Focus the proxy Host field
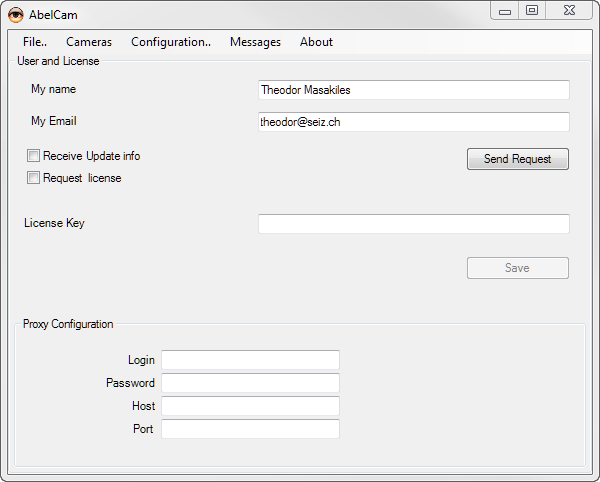Screen dimensions: 600x482 [x=250, y=406]
